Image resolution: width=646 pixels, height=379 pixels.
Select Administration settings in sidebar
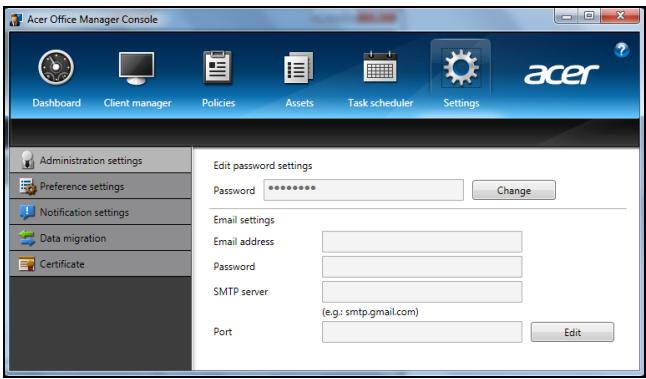(101, 160)
